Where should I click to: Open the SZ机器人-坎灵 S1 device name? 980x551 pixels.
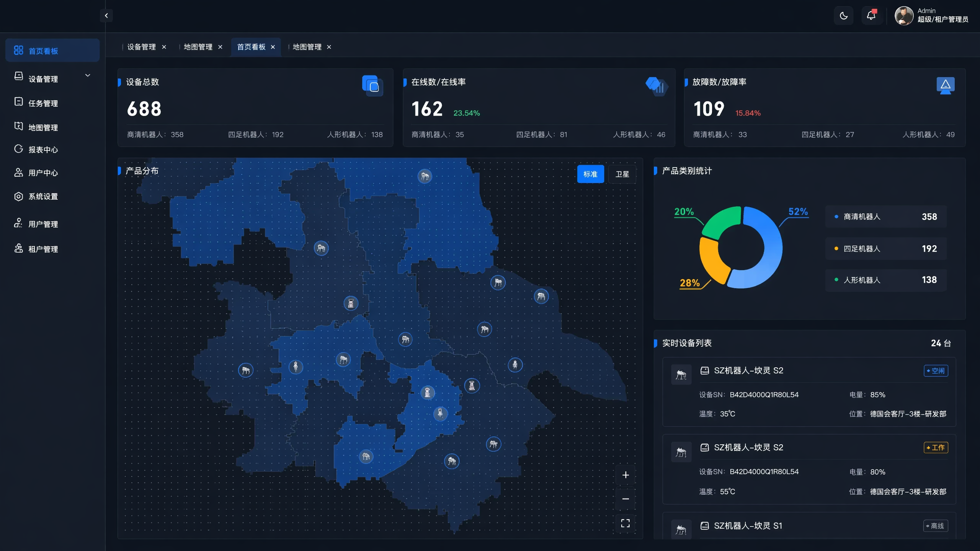point(748,526)
